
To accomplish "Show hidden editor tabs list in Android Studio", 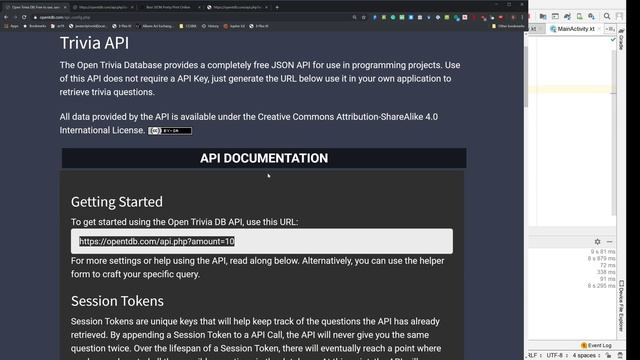I will click(x=610, y=29).
